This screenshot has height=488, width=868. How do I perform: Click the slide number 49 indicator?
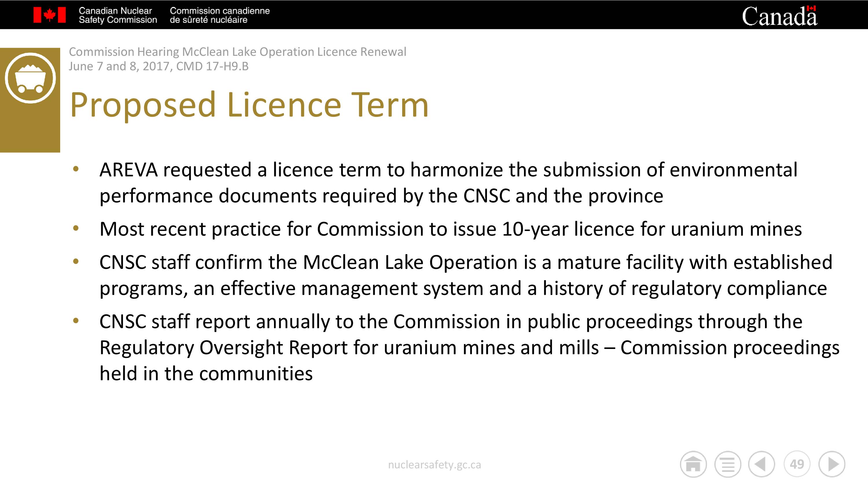(x=797, y=464)
